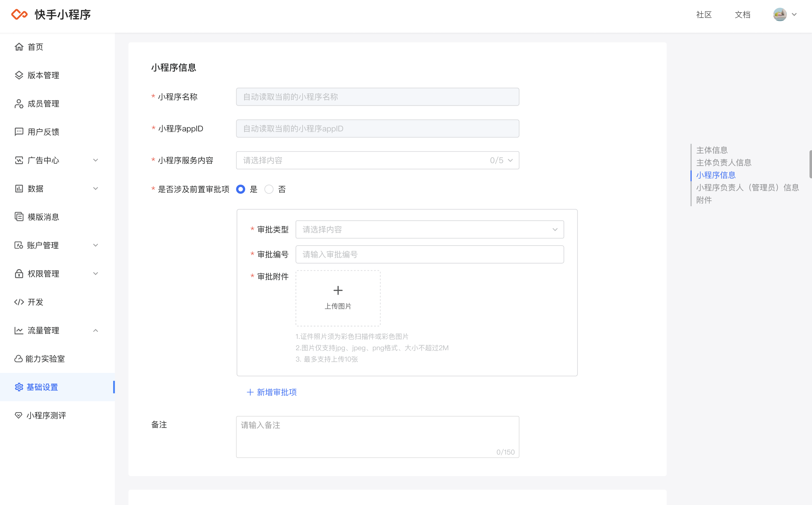The image size is (812, 505).
Task: Open the 文档 link in header
Action: click(x=743, y=15)
